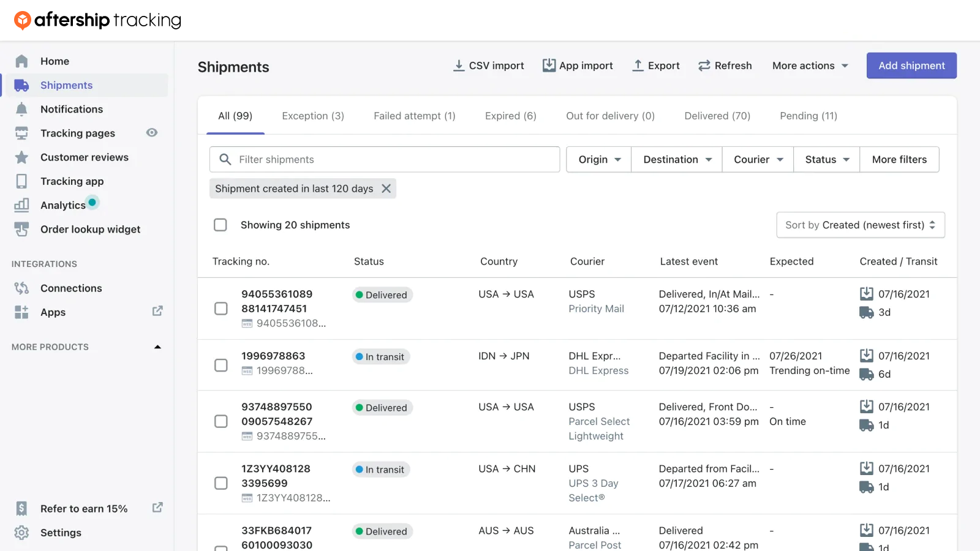Refresh the shipments list
The width and height of the screenshot is (980, 551).
(725, 66)
